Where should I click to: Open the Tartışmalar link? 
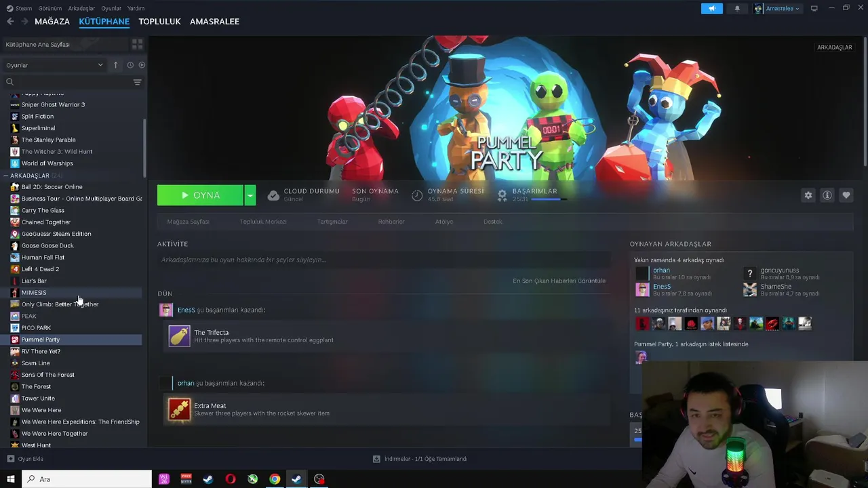click(332, 222)
